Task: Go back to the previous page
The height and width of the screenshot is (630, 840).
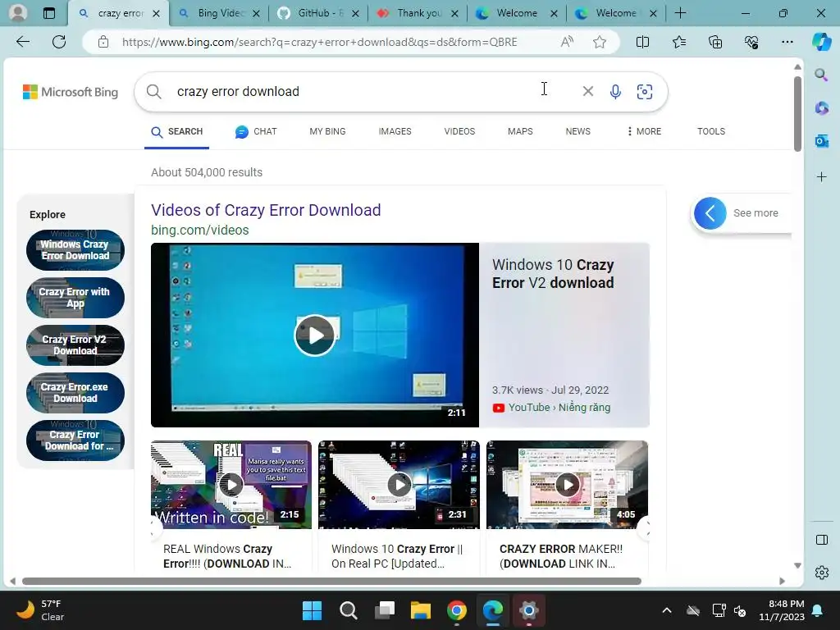Action: pyautogui.click(x=23, y=42)
